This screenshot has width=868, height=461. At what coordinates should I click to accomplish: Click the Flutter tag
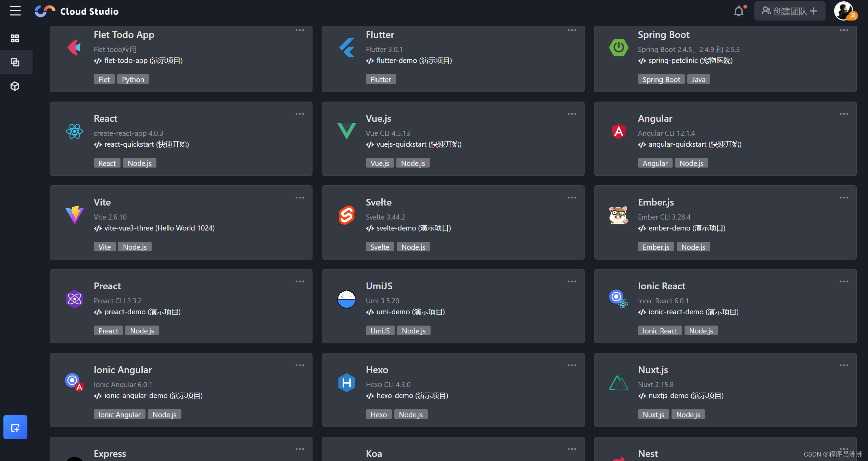click(381, 79)
